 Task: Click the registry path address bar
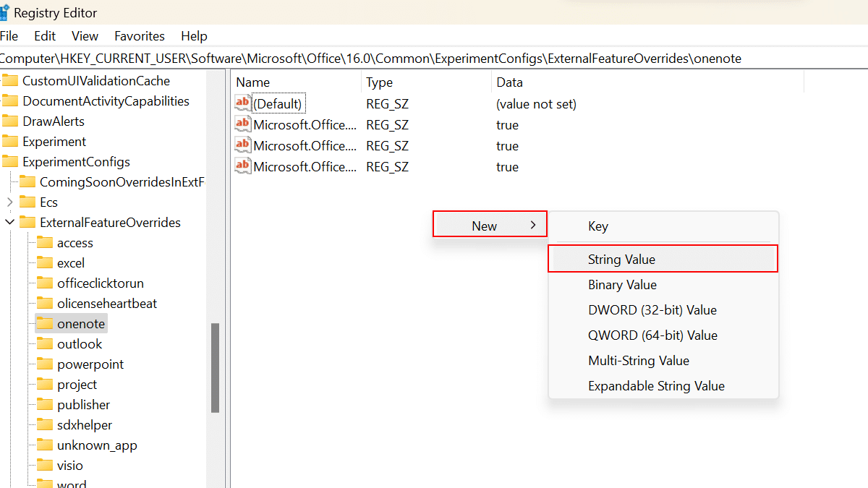click(x=434, y=58)
